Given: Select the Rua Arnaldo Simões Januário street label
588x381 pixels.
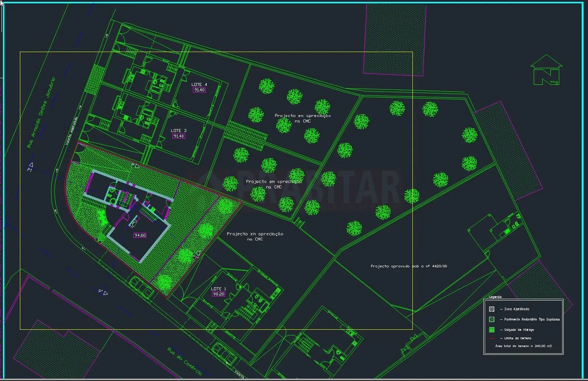Looking at the screenshot, I should (41, 112).
